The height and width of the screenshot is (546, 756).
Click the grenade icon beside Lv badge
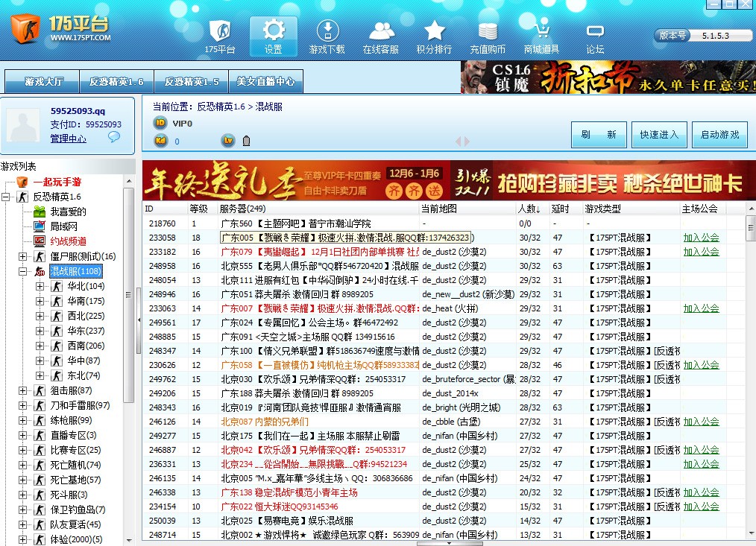click(246, 141)
